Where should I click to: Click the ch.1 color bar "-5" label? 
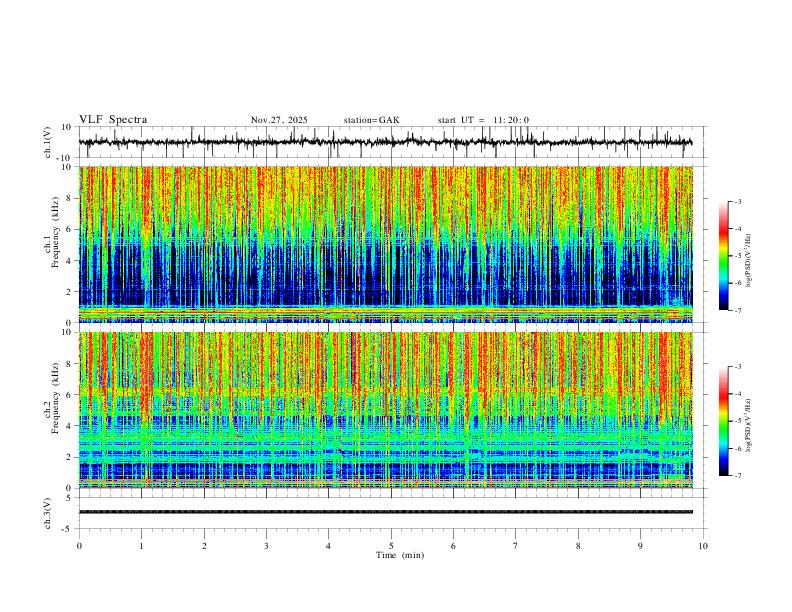(738, 256)
